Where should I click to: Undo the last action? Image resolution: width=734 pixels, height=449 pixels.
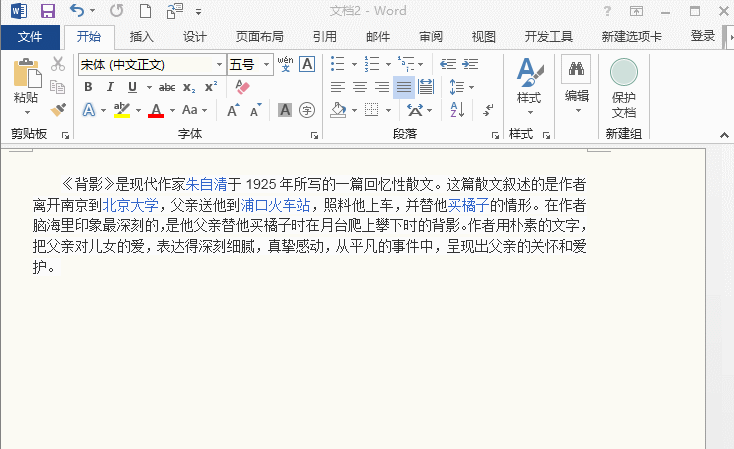coord(77,10)
